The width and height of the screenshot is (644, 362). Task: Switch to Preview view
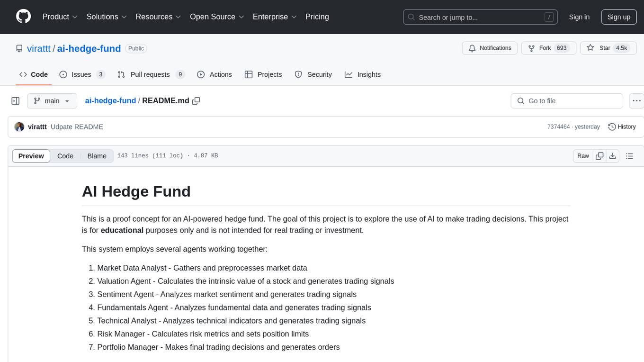click(x=31, y=156)
